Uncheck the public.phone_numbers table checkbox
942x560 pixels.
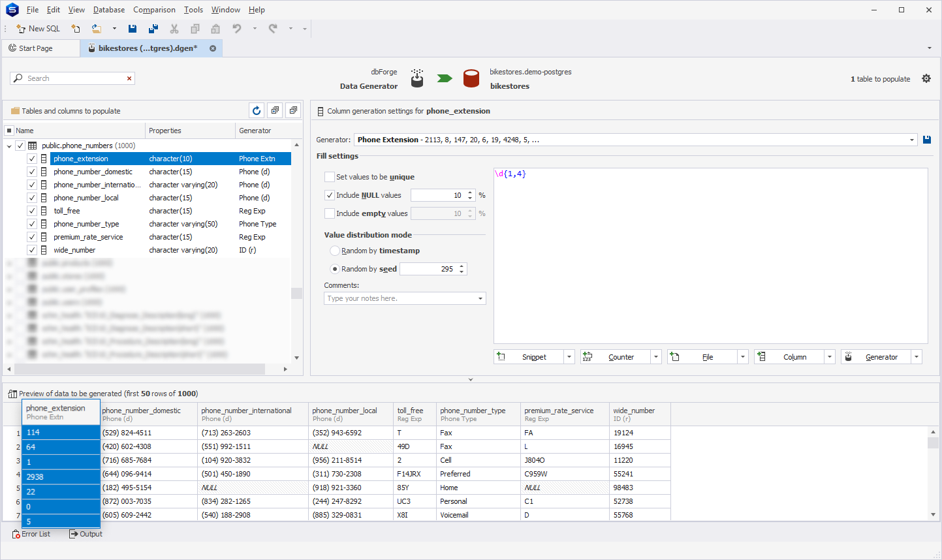(x=20, y=146)
